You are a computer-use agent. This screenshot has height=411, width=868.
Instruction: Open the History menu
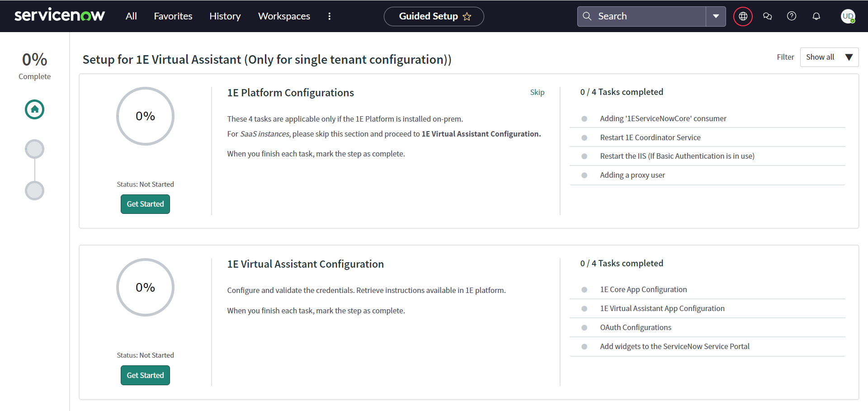click(225, 16)
